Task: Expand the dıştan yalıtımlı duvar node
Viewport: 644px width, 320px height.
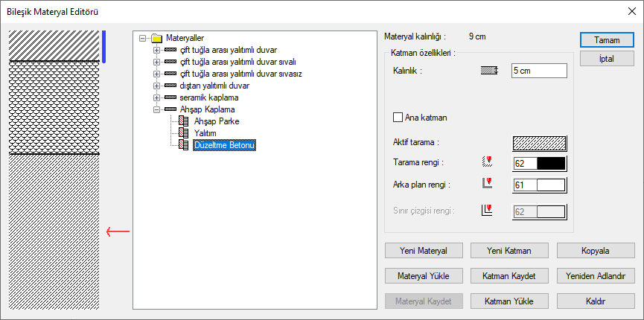Action: [x=156, y=86]
